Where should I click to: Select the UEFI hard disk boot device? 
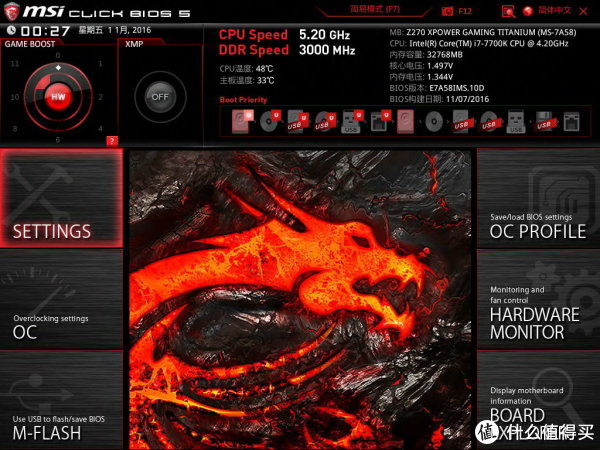[x=243, y=122]
